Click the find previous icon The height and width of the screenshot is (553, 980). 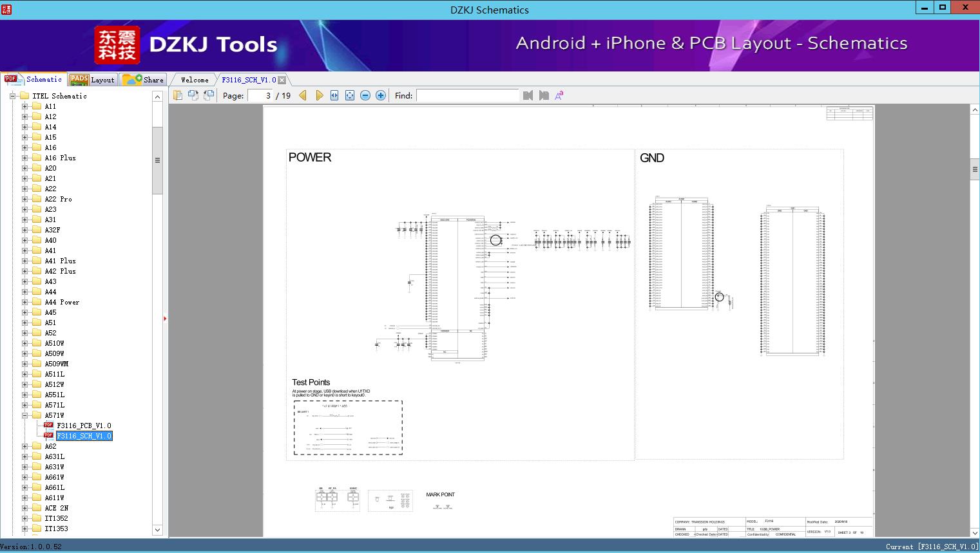click(x=528, y=95)
